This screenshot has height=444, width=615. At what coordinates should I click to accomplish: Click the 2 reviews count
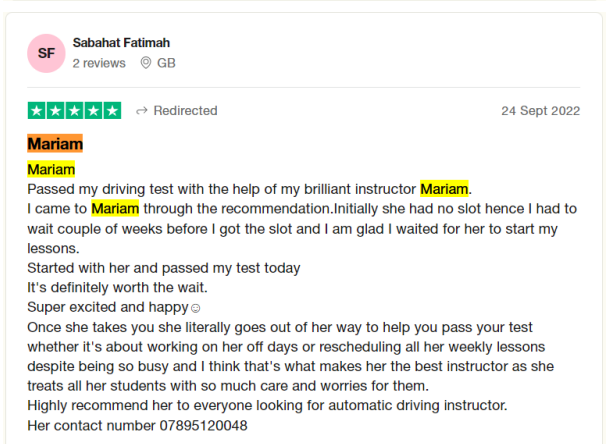(99, 63)
